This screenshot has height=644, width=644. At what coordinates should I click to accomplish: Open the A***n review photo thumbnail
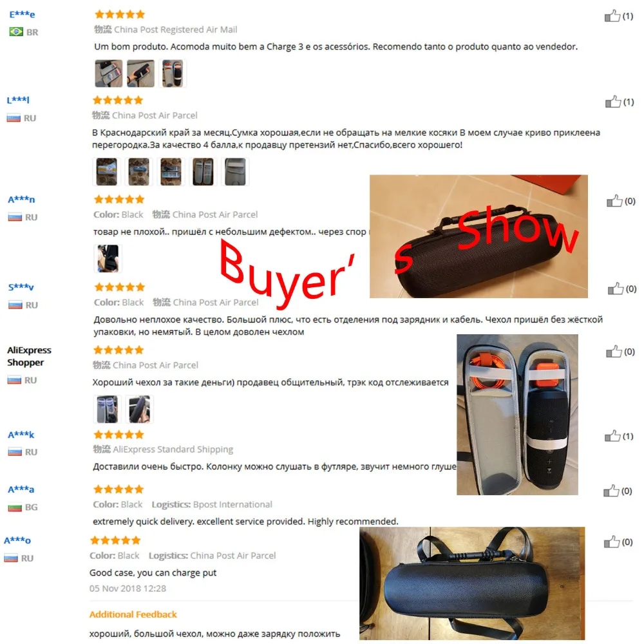[x=108, y=259]
